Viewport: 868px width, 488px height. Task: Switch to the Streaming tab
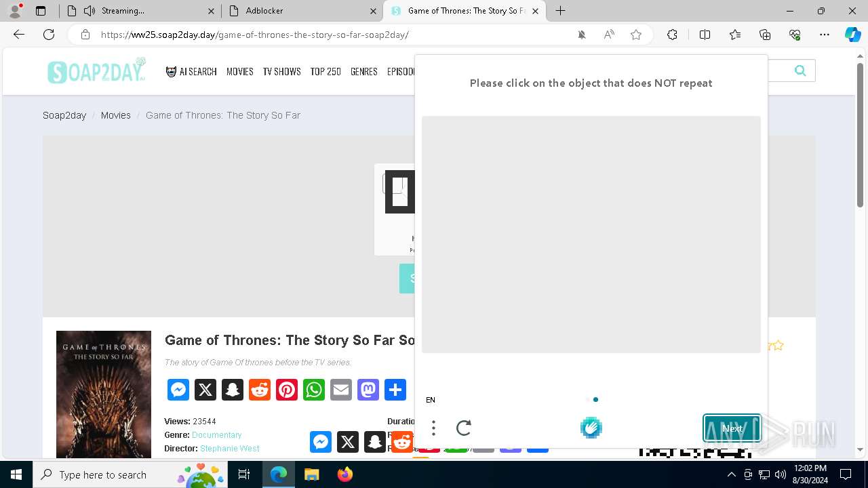(140, 11)
